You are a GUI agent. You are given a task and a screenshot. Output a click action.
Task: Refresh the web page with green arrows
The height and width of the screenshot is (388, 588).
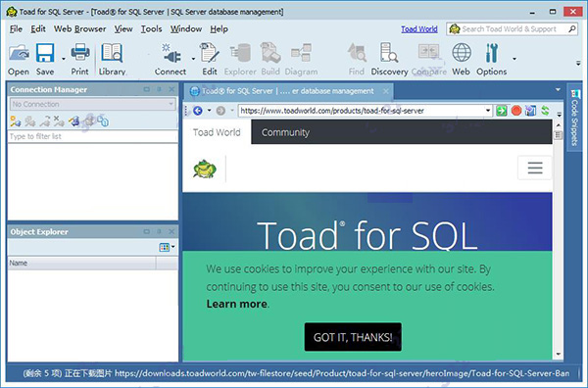[x=545, y=111]
